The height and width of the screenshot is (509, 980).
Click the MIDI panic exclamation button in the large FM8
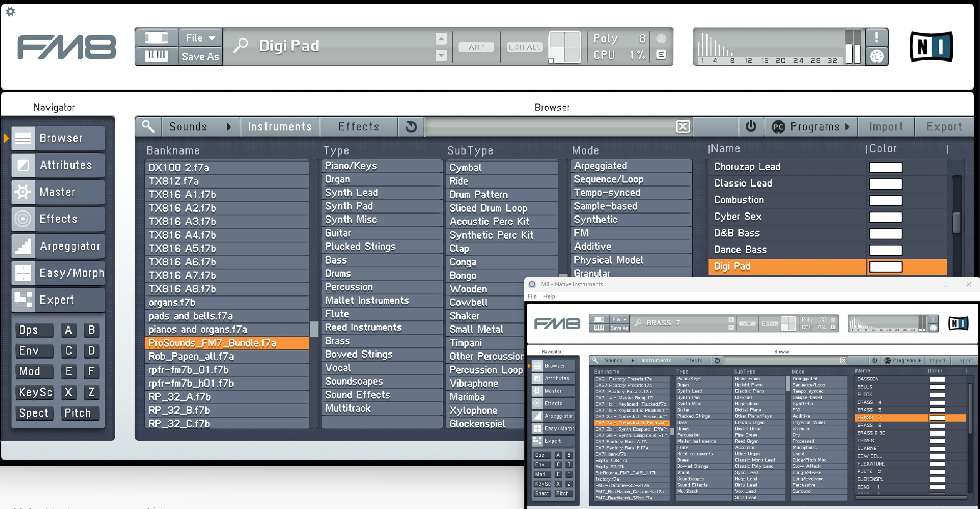[x=877, y=37]
